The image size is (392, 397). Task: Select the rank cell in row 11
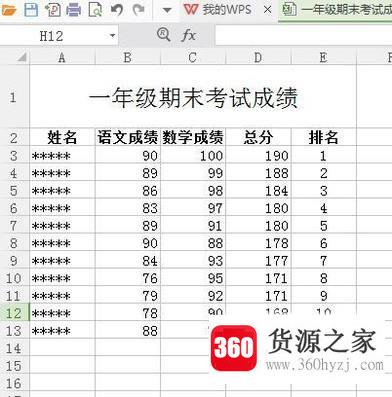(x=323, y=296)
